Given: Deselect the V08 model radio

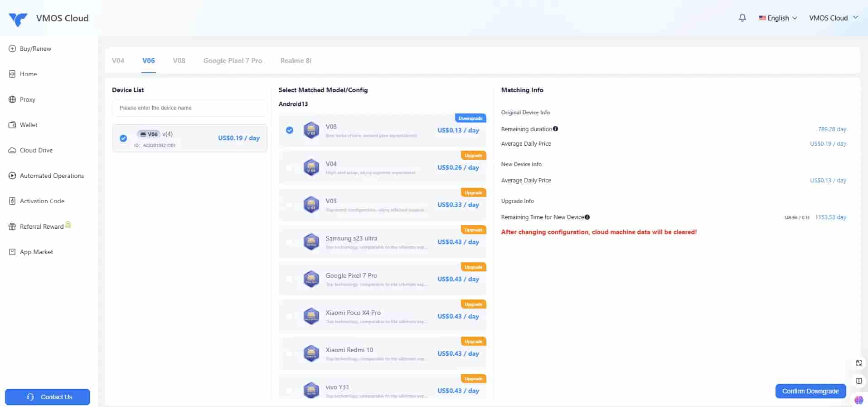Looking at the screenshot, I should pos(289,130).
